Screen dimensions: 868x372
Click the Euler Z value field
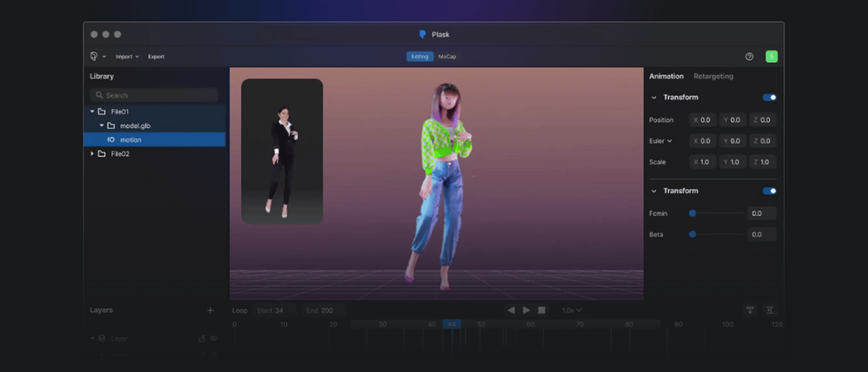[x=763, y=141]
